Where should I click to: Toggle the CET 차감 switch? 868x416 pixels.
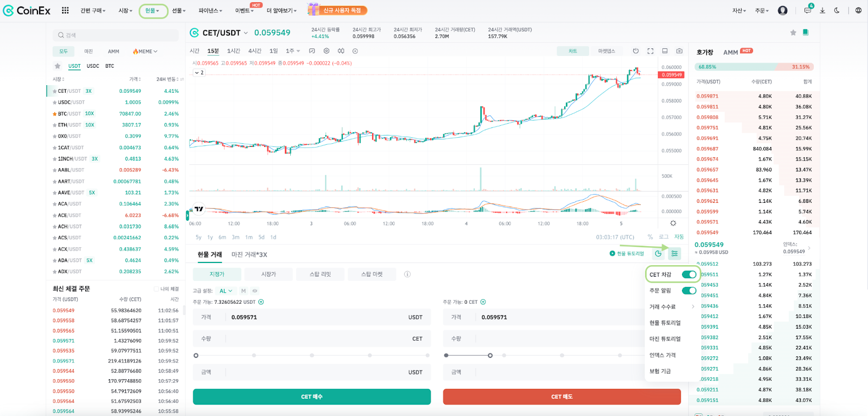(689, 274)
